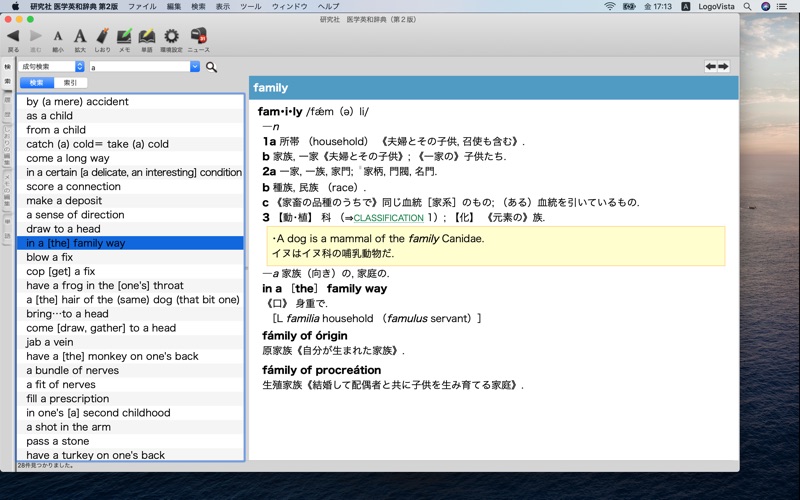
Task: Select 'bring…to a head' result
Action: pos(130,314)
